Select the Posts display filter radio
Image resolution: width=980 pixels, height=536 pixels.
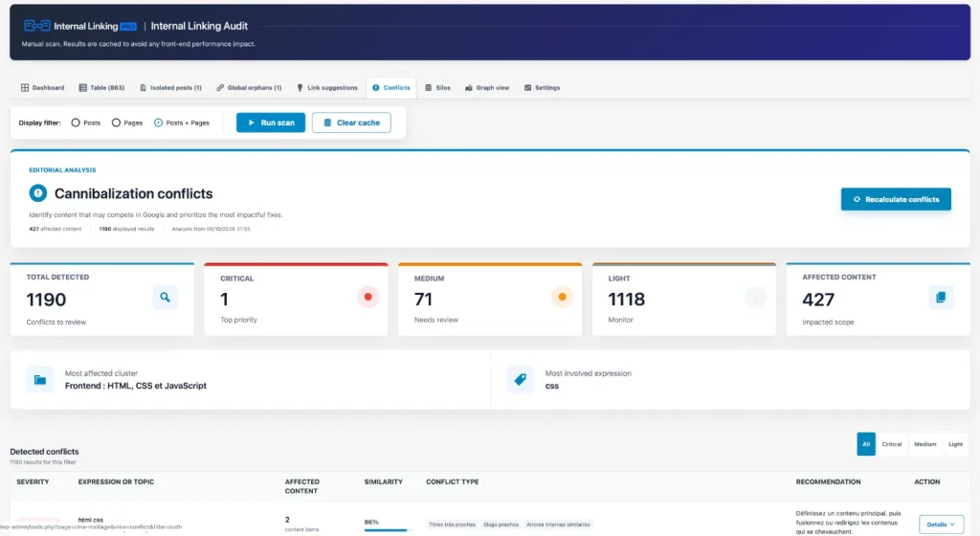point(76,123)
